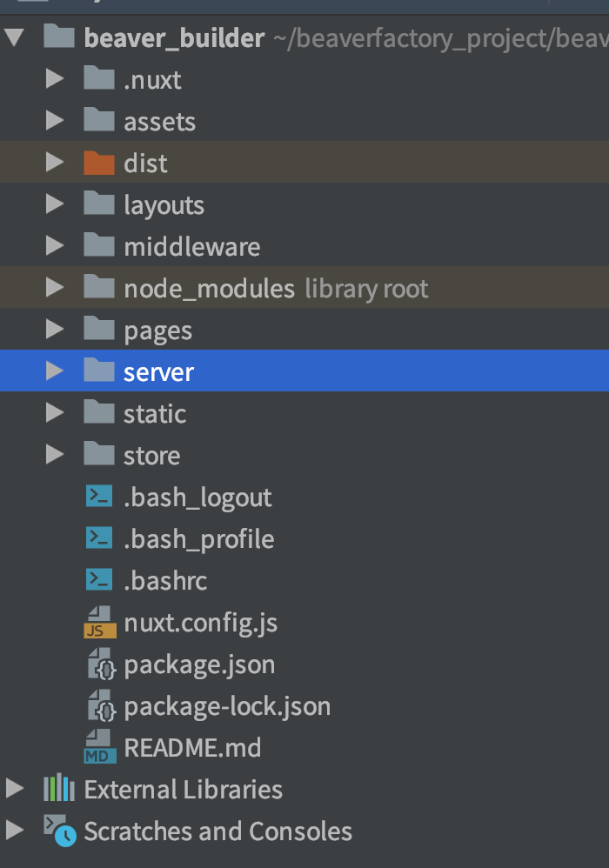609x868 pixels.
Task: Click the MD icon of README.md
Action: tap(100, 747)
